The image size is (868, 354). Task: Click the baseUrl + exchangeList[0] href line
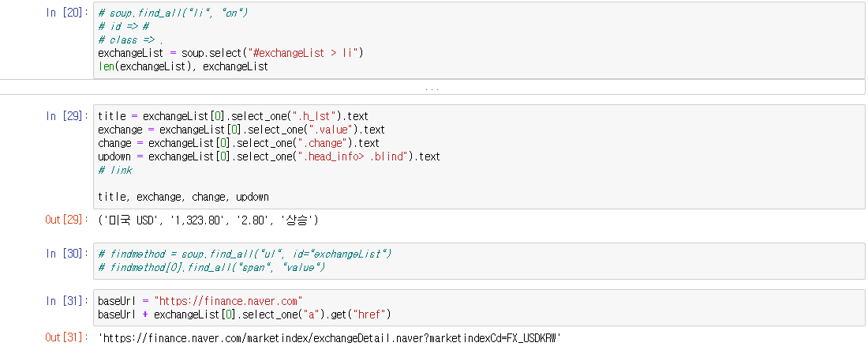click(x=244, y=314)
